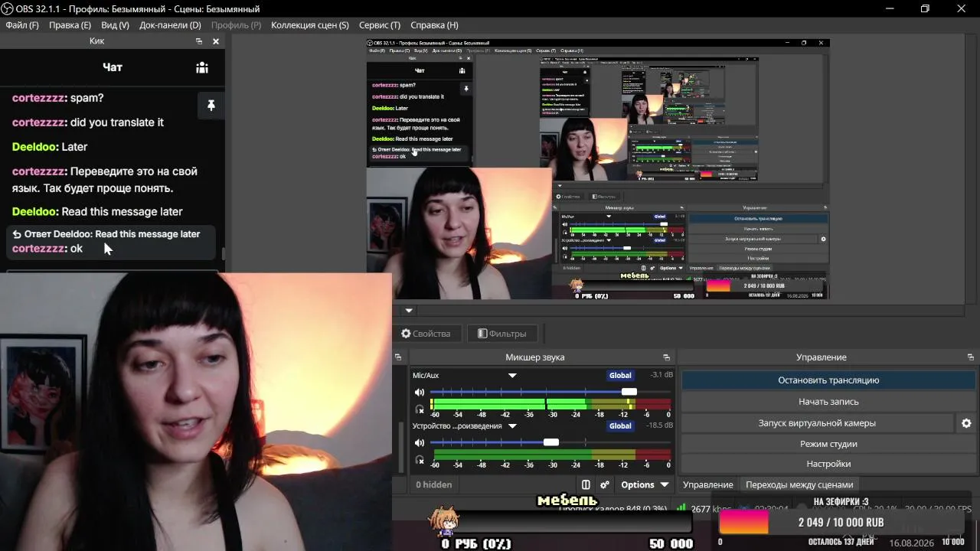The height and width of the screenshot is (551, 980).
Task: Open the Док-панели (D) menu
Action: point(170,25)
